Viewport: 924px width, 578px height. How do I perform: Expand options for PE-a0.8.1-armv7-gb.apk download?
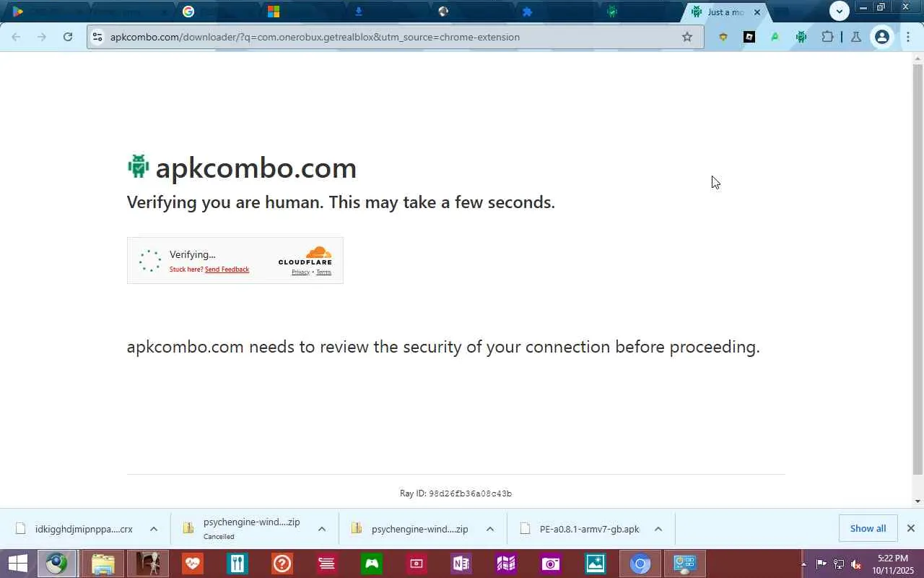(x=658, y=529)
